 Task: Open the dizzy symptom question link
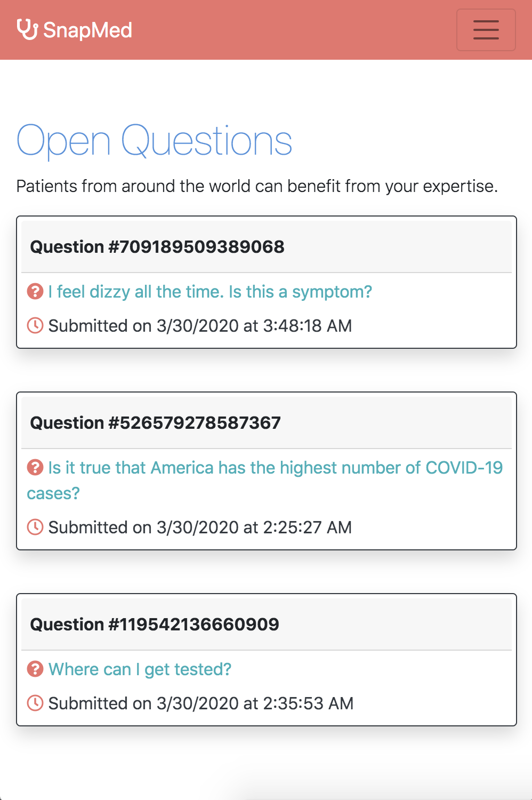coord(210,292)
